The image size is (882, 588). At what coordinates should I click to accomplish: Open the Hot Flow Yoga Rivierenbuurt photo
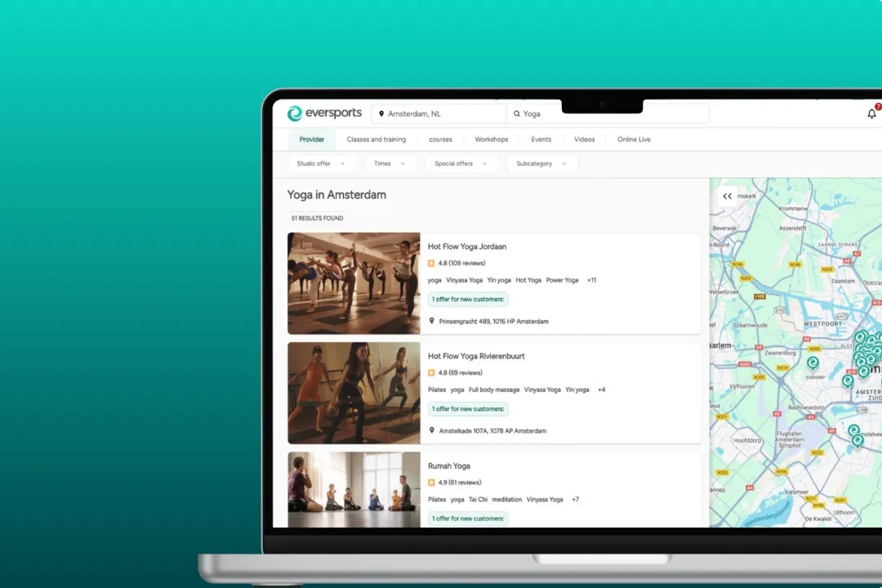[x=354, y=394]
